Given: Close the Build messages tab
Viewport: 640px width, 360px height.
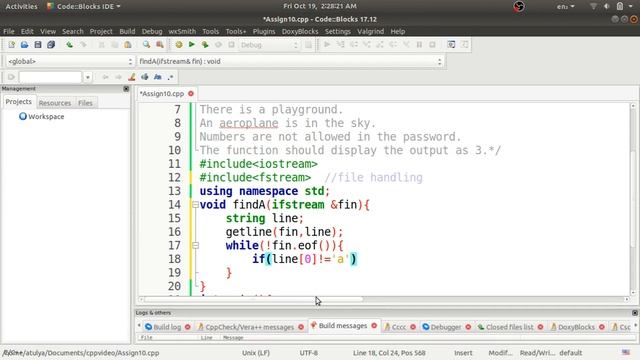Looking at the screenshot, I should [x=374, y=325].
